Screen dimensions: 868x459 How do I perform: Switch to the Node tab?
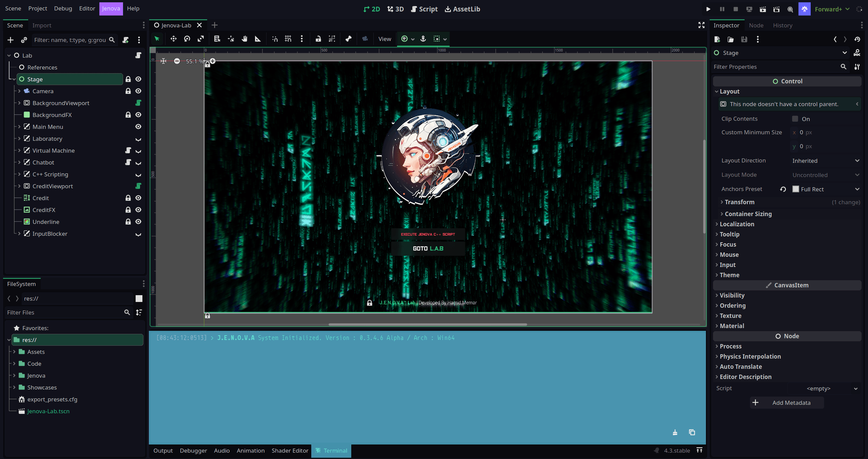tap(756, 25)
